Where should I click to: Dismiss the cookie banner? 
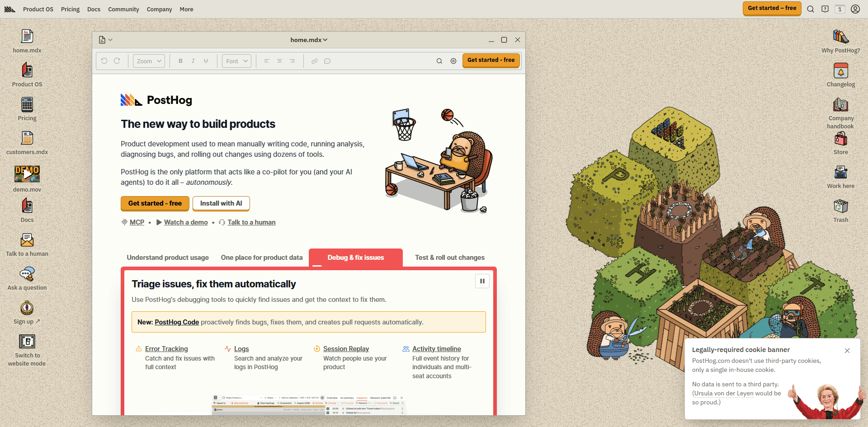tap(847, 351)
